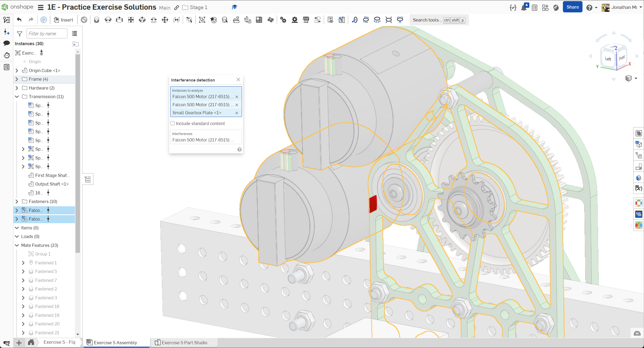Expand the Fasteners (10) folder

click(17, 201)
